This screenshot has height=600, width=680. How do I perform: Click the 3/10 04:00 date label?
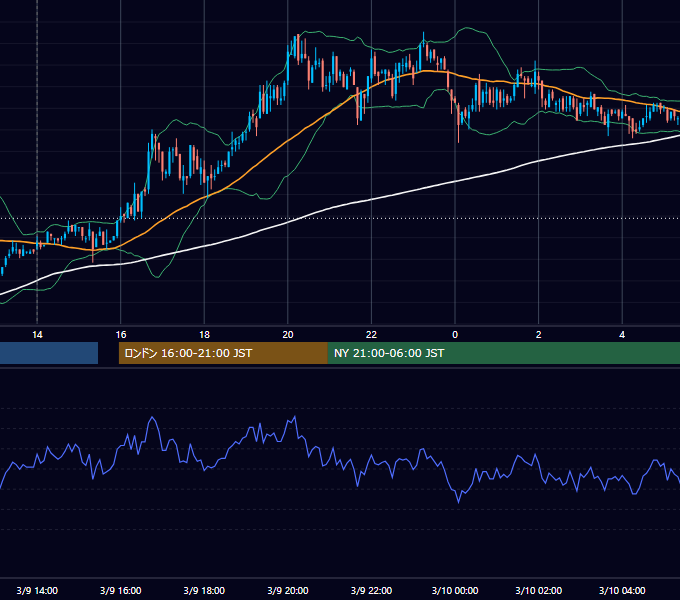[x=622, y=590]
